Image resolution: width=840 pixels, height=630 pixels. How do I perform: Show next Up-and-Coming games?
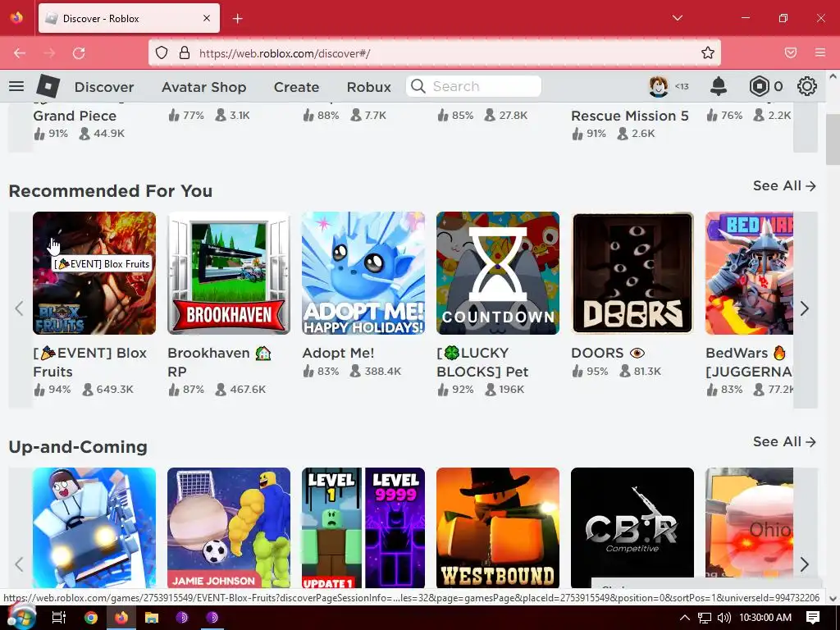[805, 564]
